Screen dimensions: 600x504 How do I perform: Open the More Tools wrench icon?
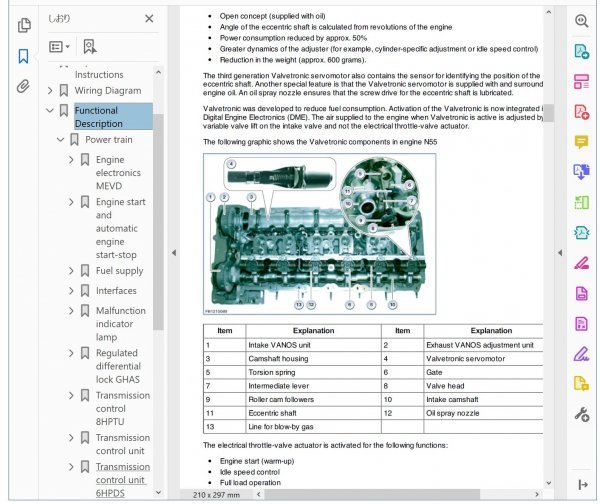click(582, 414)
